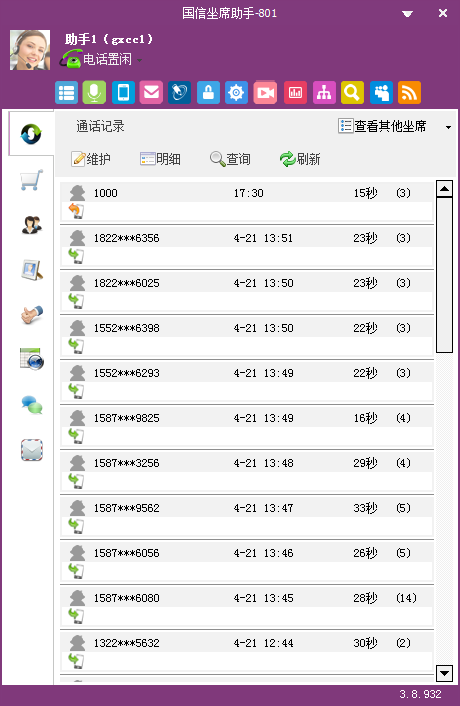Click the yellow magnifier search icon

352,93
